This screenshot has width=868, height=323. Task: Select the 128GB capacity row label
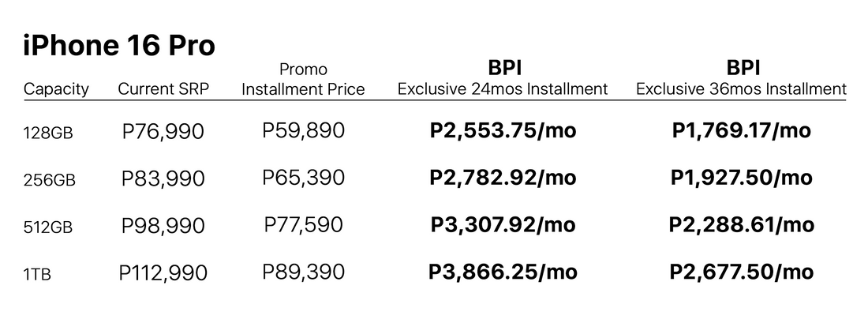click(x=49, y=133)
